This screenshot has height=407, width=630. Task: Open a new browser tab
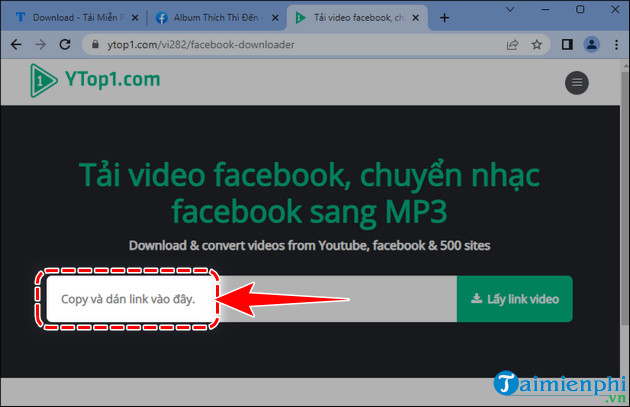pyautogui.click(x=444, y=18)
